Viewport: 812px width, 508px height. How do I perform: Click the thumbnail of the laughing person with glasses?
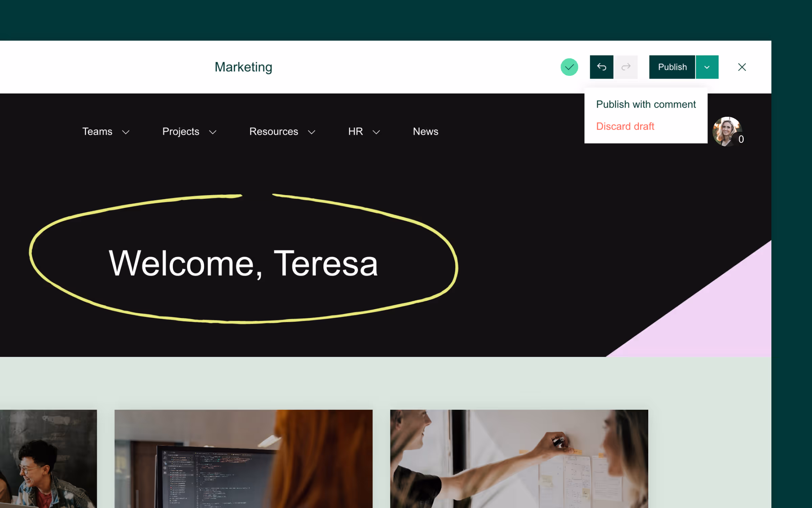48,459
